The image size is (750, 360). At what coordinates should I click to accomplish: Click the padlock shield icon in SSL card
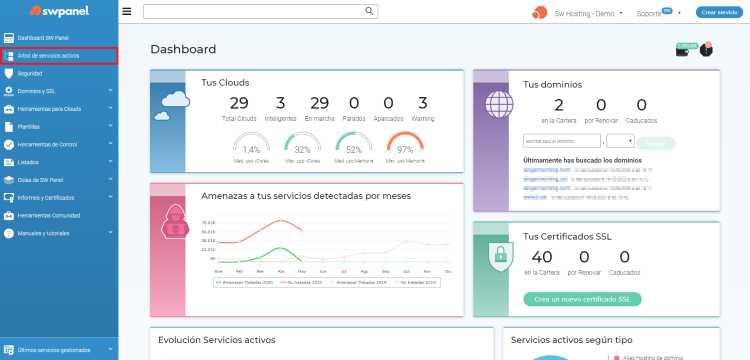500,257
